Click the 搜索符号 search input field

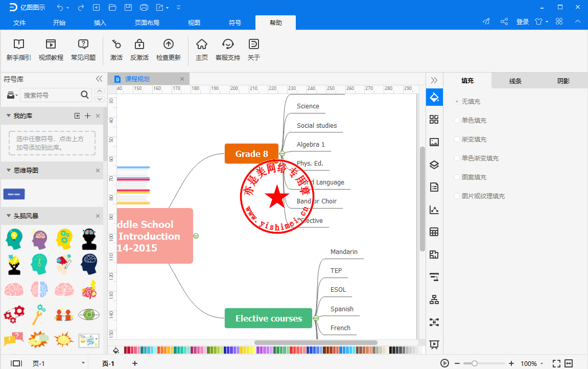(50, 95)
